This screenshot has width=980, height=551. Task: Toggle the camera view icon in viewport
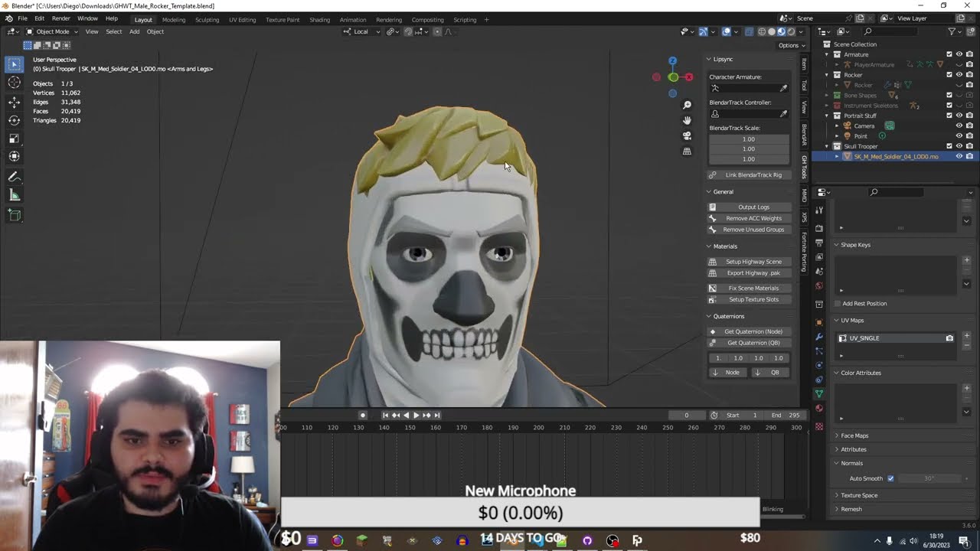pos(687,135)
